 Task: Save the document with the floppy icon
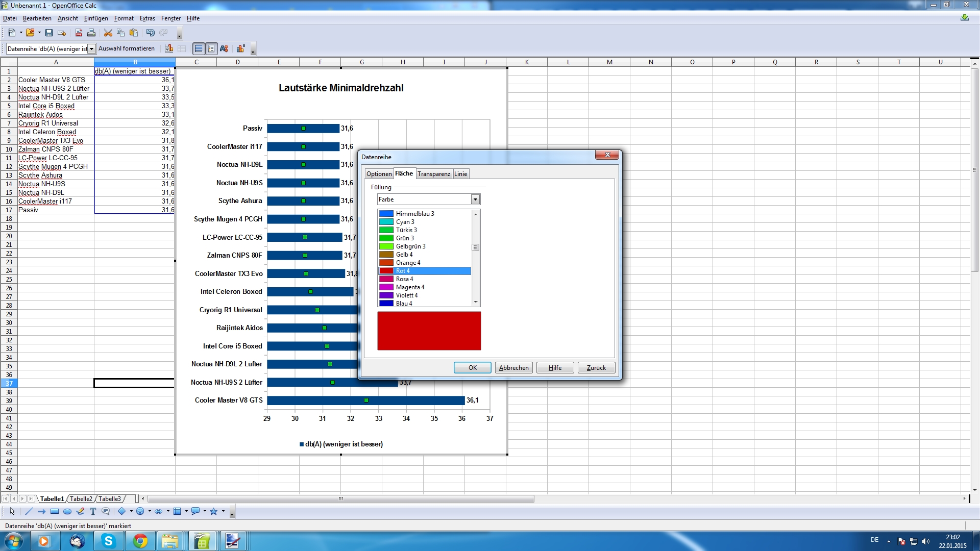pos(49,33)
